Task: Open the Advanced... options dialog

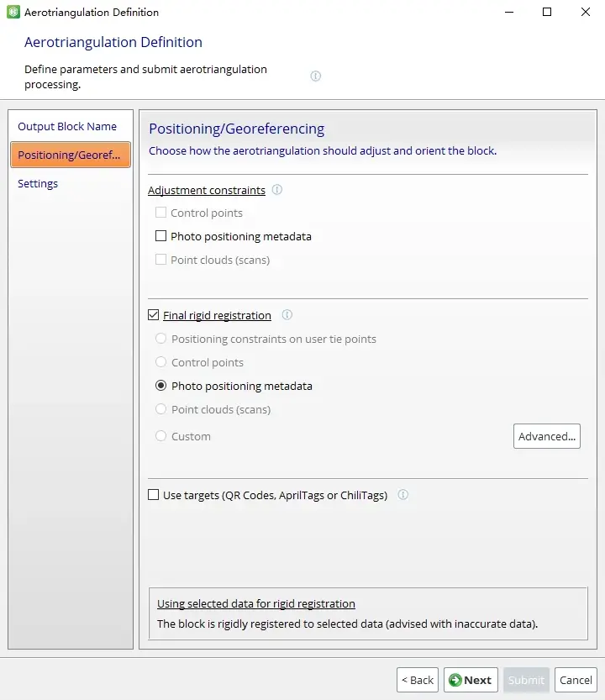Action: 546,436
